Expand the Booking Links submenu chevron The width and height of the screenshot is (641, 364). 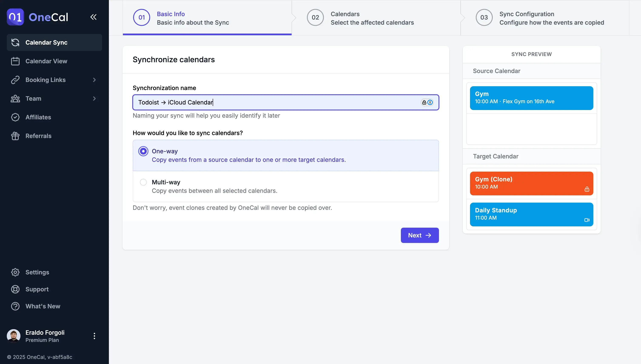pos(94,80)
